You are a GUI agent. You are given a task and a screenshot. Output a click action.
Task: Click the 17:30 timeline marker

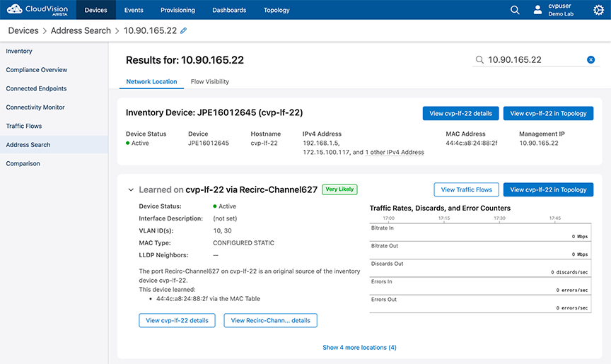pos(499,218)
